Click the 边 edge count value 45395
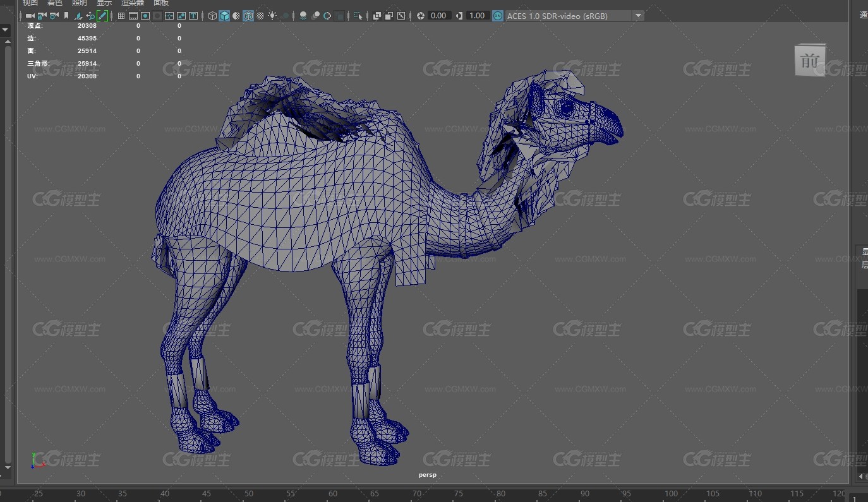Screen dimensions: 868x502 (x=87, y=38)
